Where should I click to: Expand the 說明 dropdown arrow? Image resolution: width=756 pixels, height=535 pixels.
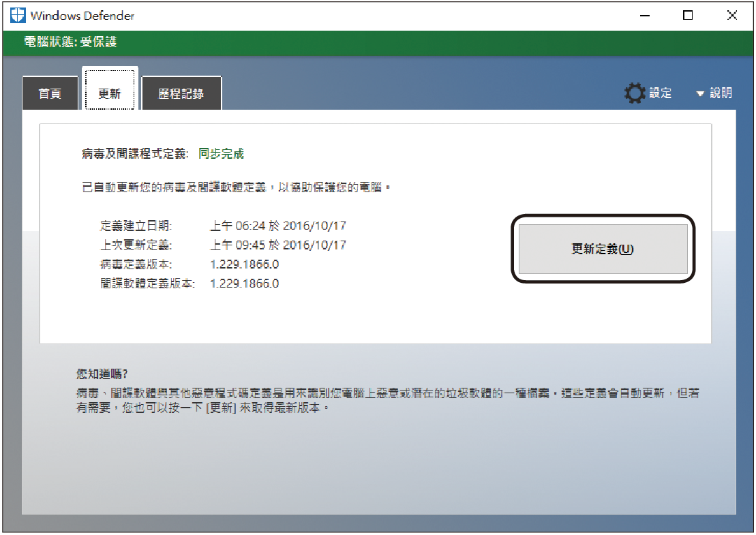click(x=700, y=93)
